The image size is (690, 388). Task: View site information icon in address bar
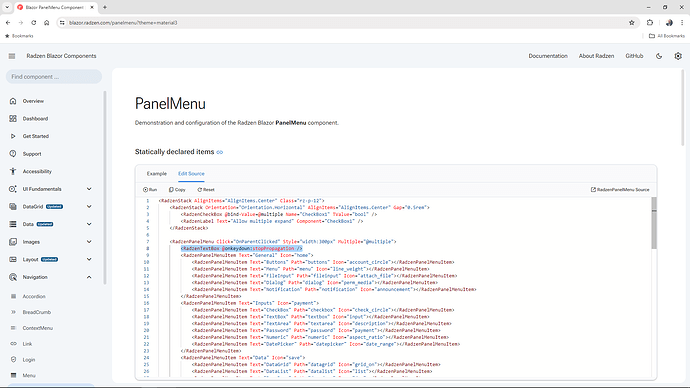(x=62, y=23)
